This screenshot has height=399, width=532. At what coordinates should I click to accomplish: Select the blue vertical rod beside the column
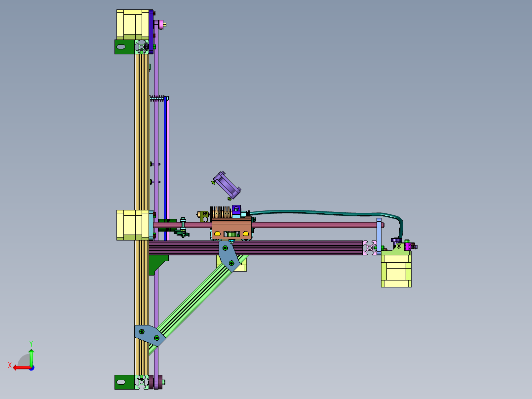(165, 169)
